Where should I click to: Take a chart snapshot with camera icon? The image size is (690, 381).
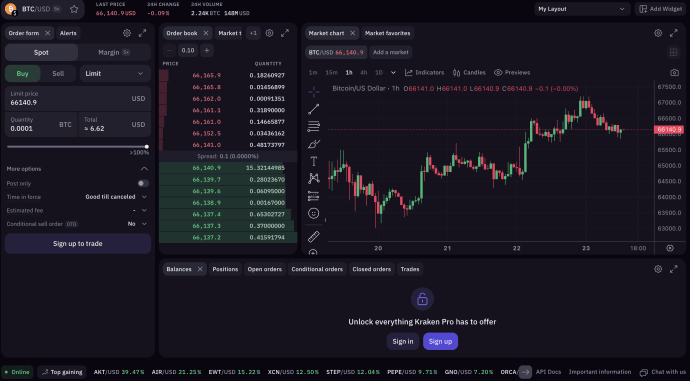674,73
